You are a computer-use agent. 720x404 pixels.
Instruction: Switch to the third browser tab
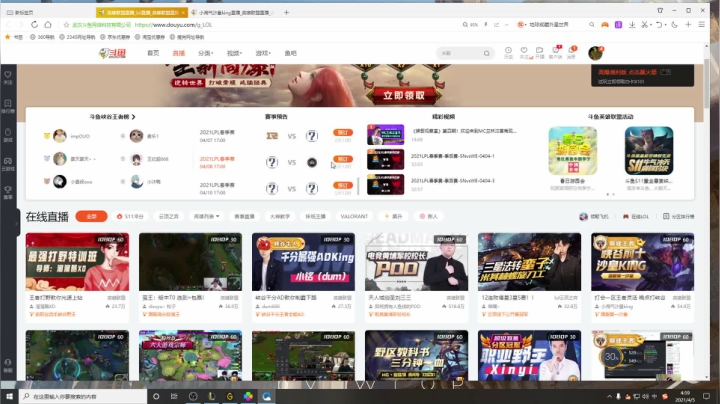234,12
